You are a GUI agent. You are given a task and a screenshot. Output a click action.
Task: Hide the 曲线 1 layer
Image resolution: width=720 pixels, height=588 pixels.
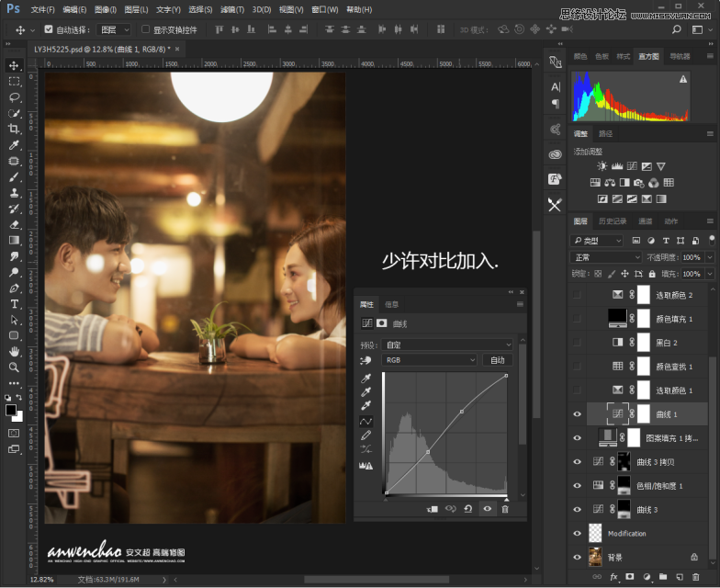click(x=577, y=414)
